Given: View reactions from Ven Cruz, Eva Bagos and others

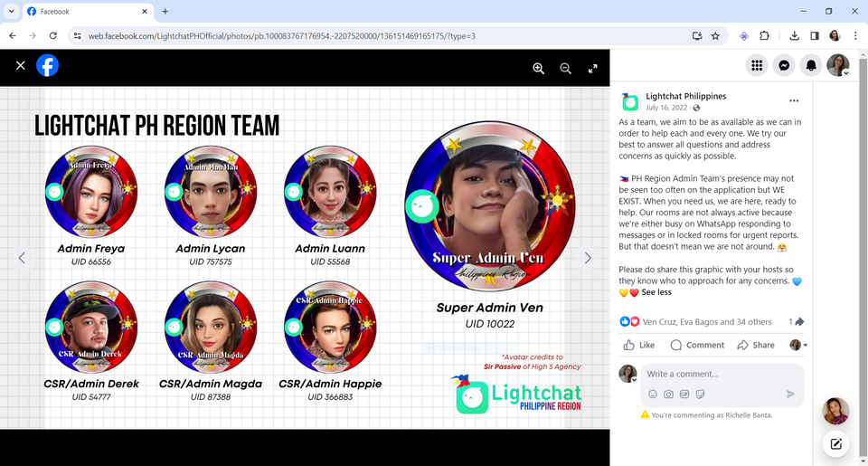Looking at the screenshot, I should [707, 322].
